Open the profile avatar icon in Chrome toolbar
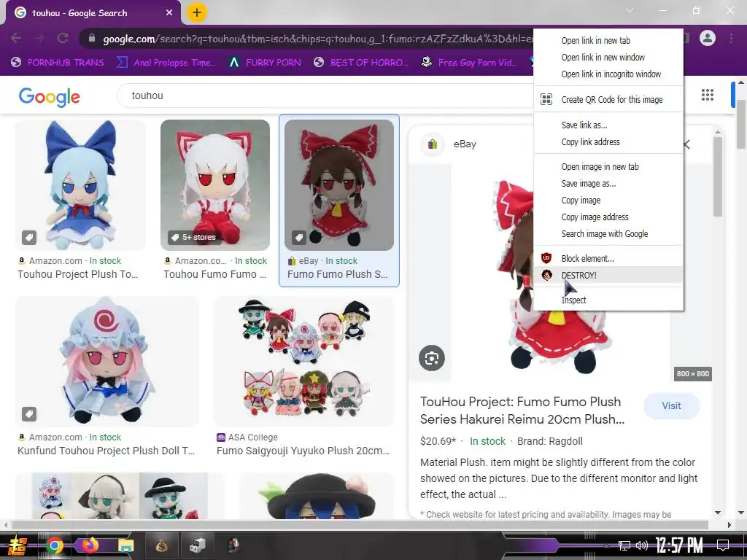This screenshot has width=747, height=560. click(708, 38)
